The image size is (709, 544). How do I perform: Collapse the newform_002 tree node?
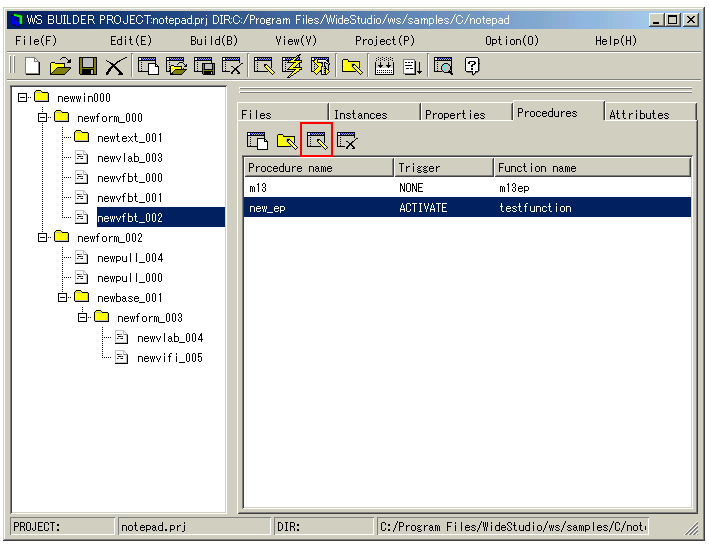(x=43, y=237)
